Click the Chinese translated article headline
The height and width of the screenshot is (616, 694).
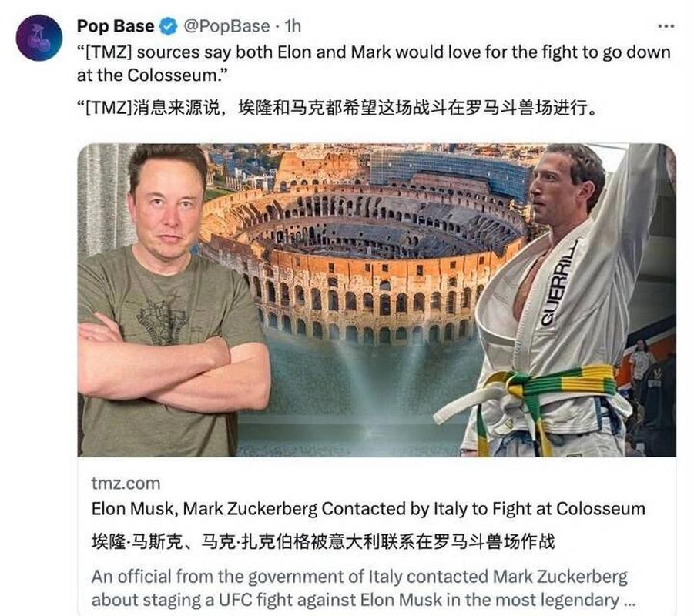(323, 541)
